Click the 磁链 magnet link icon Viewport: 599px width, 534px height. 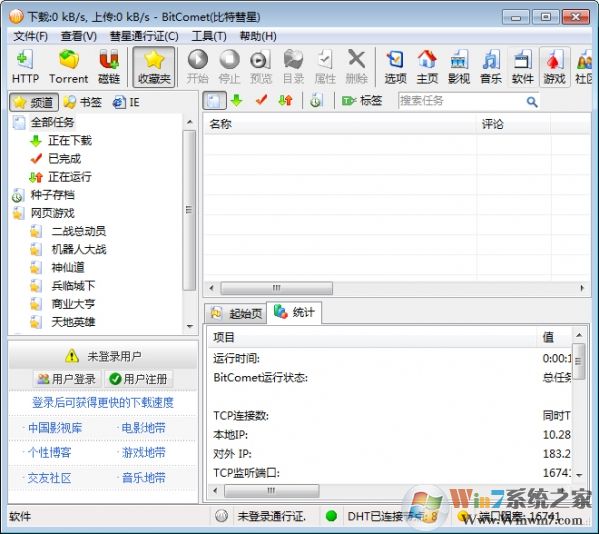pyautogui.click(x=109, y=67)
